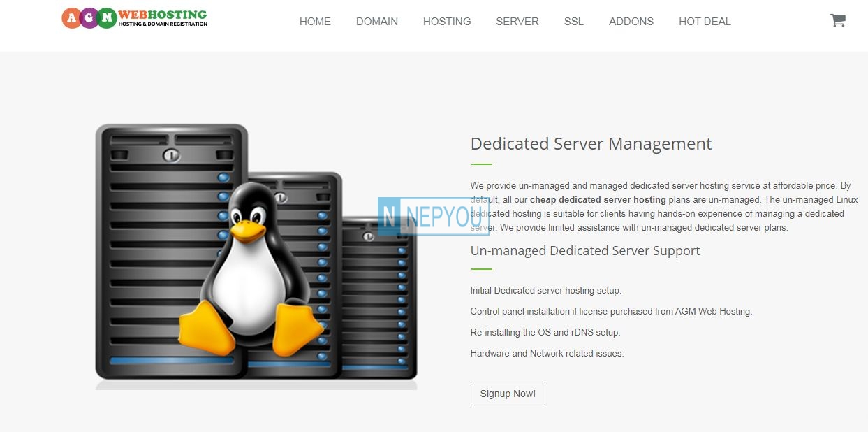This screenshot has width=868, height=432.
Task: Open the SSL menu item
Action: 574,22
